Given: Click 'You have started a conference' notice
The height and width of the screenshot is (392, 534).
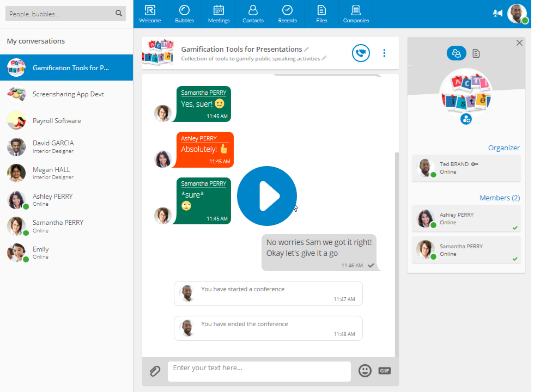Looking at the screenshot, I should 268,293.
